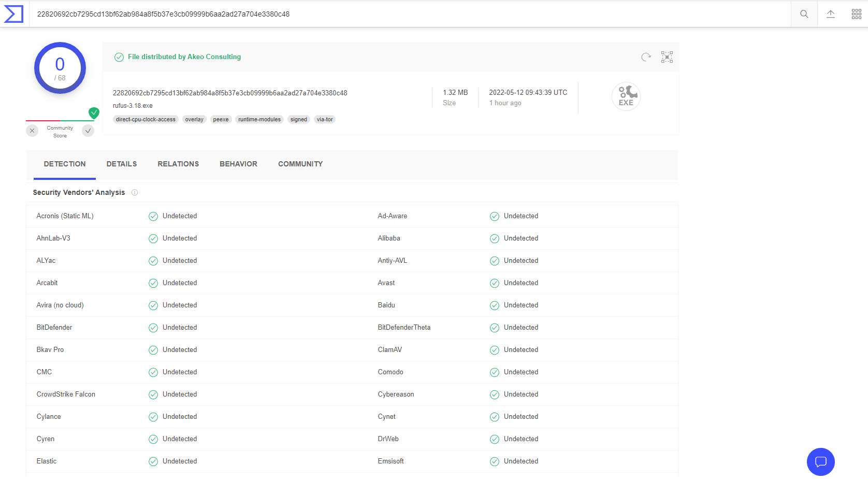The width and height of the screenshot is (868, 479).
Task: Click the check icon in BitDefender row
Action: (x=153, y=328)
